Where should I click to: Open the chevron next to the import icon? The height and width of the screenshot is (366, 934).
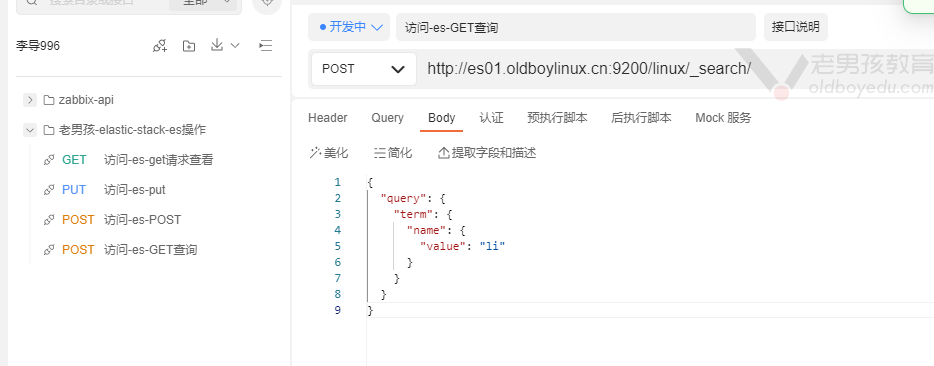pos(234,45)
